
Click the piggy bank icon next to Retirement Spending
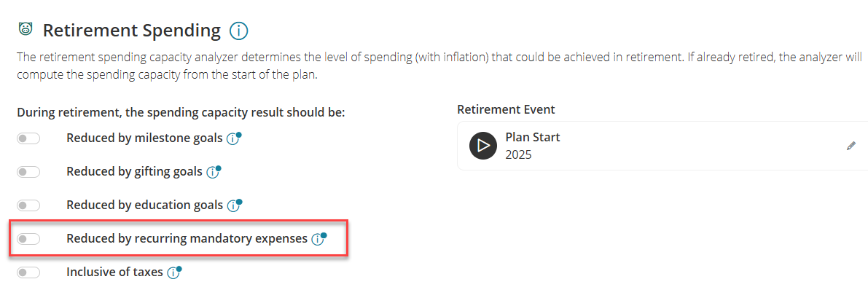pos(24,28)
